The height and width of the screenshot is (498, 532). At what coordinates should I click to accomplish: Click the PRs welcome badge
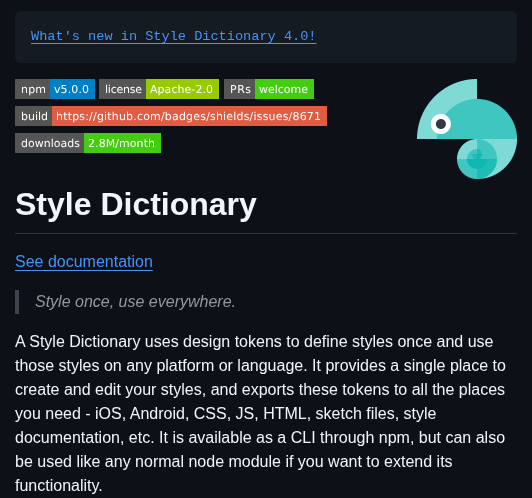[269, 89]
